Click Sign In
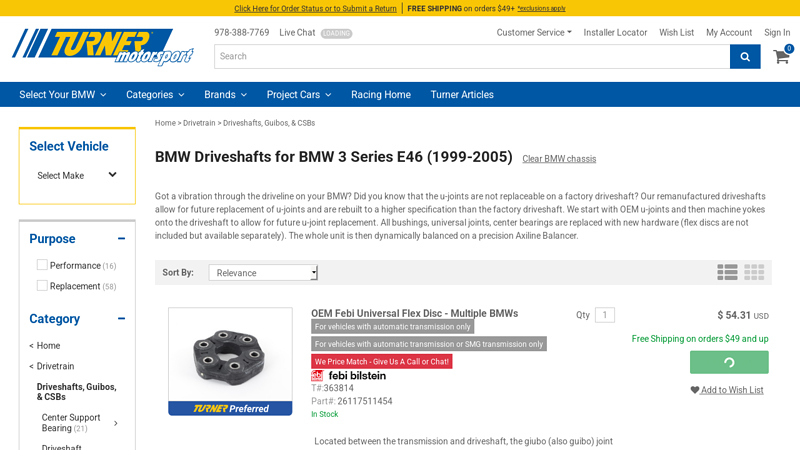Screen dimensions: 800x450 click(777, 33)
